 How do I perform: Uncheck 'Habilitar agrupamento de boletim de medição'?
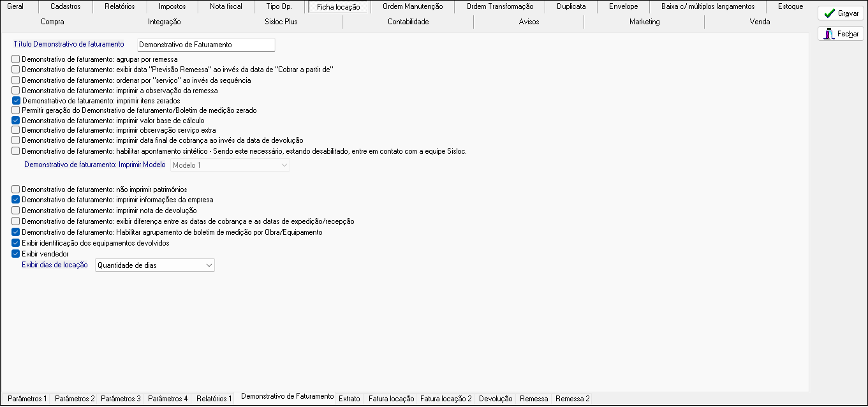click(x=16, y=232)
